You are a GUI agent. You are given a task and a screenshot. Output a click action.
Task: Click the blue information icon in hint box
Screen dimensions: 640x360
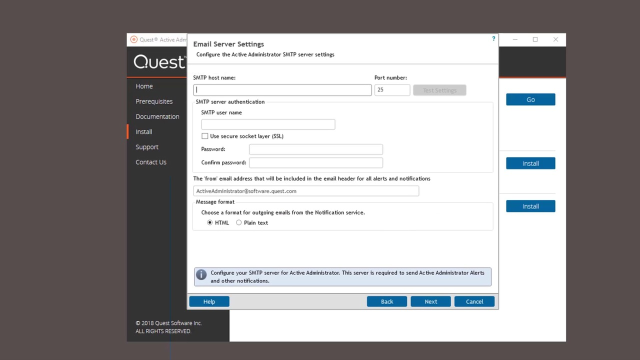[x=201, y=275]
